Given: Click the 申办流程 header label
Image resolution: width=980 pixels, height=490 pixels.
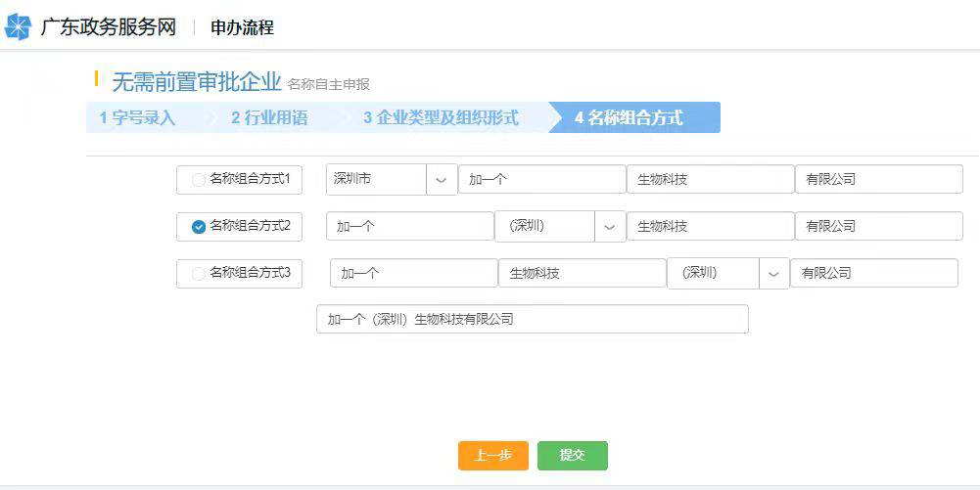Looking at the screenshot, I should click(x=242, y=28).
